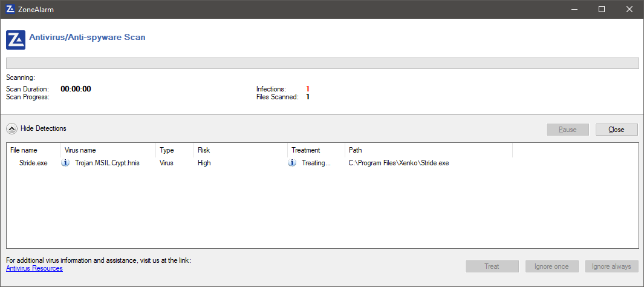Screen dimensions: 644x287
Task: Minimize the ZoneAlarm window
Action: [575, 9]
